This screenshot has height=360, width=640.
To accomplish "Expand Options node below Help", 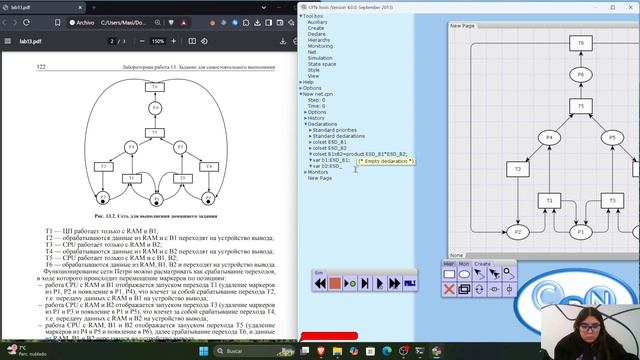I will tap(301, 88).
